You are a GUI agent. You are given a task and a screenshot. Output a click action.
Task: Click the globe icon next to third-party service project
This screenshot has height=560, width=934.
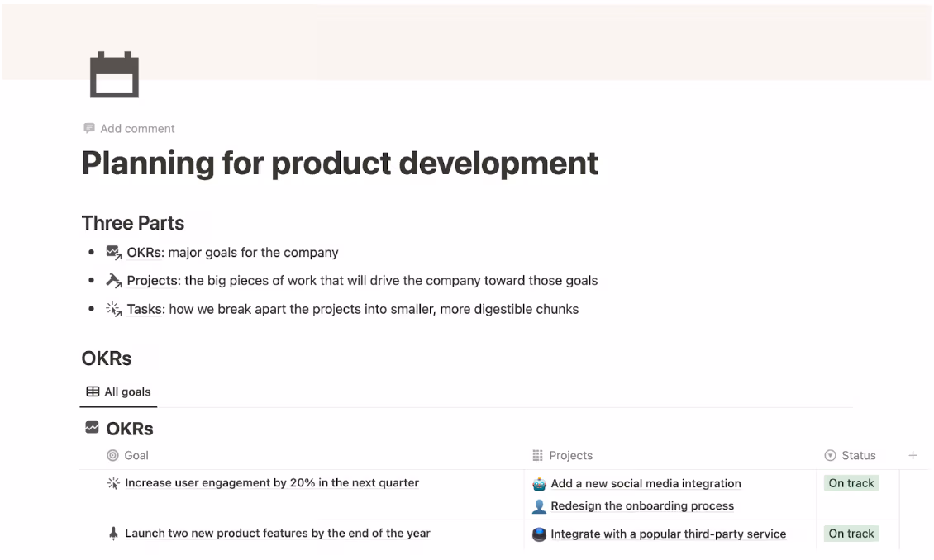click(537, 534)
